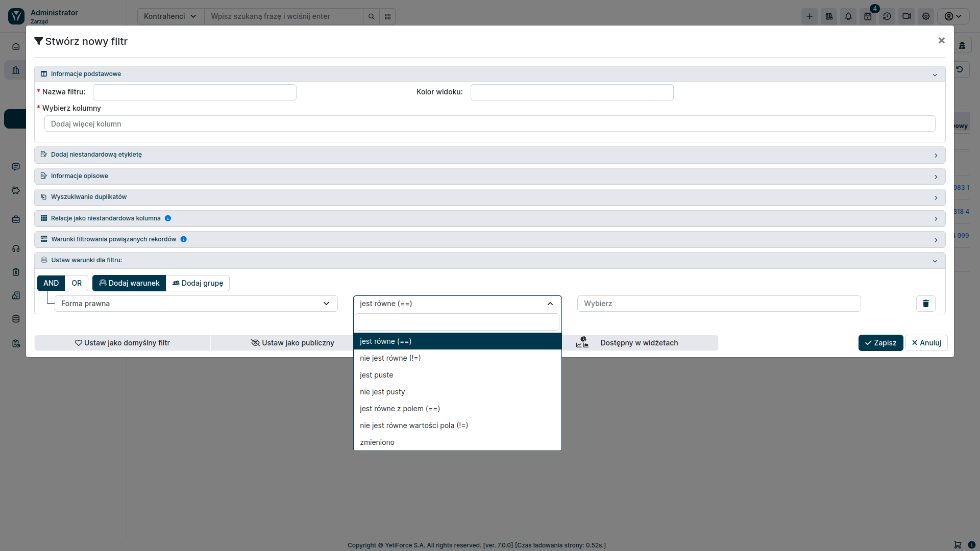Click the clipboard dollar sidebar icon

click(16, 272)
